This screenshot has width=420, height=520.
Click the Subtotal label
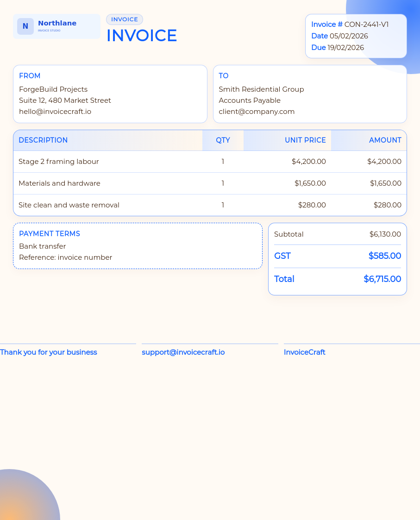(288, 234)
